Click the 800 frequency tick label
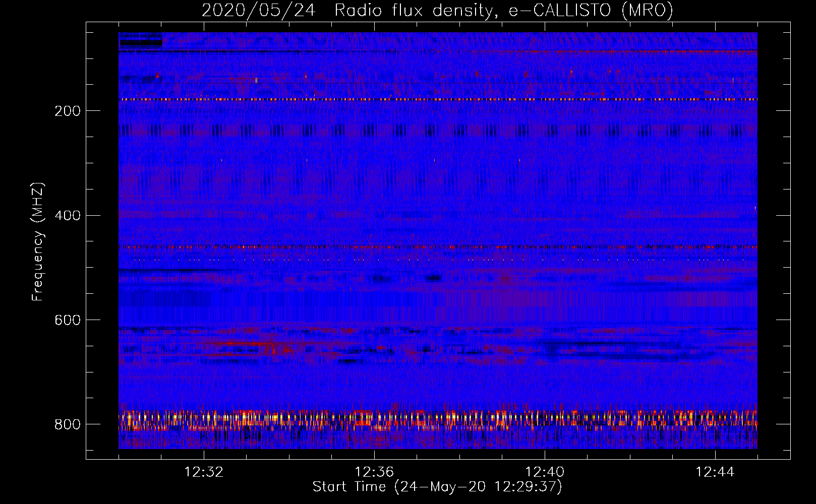The height and width of the screenshot is (504, 816). click(x=68, y=425)
